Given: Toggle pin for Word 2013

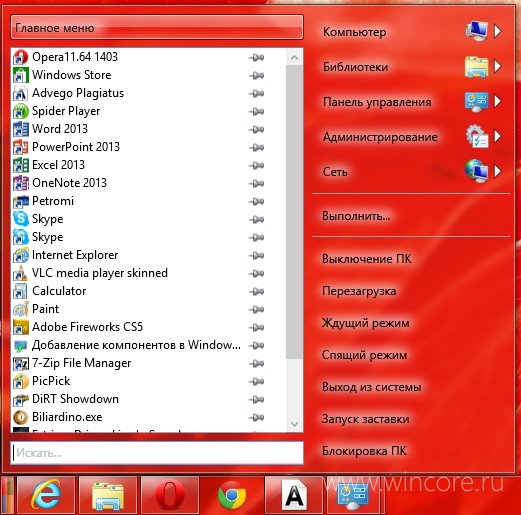Looking at the screenshot, I should pyautogui.click(x=256, y=130).
